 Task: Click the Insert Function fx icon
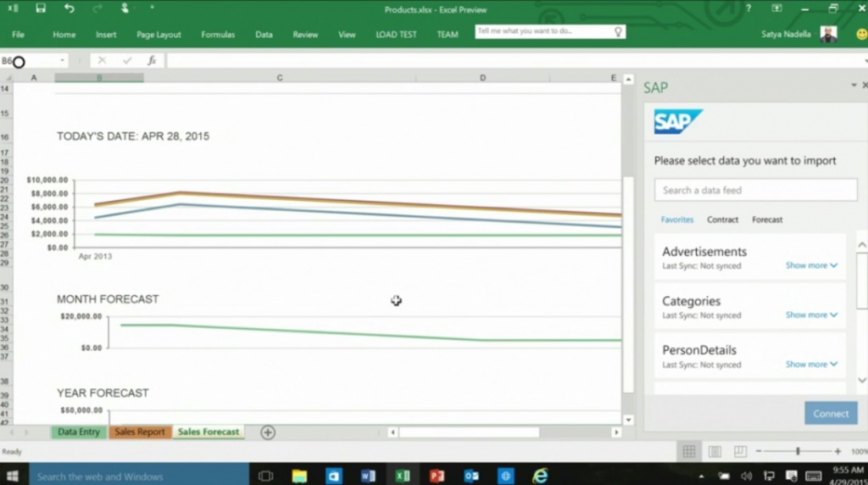pyautogui.click(x=152, y=61)
